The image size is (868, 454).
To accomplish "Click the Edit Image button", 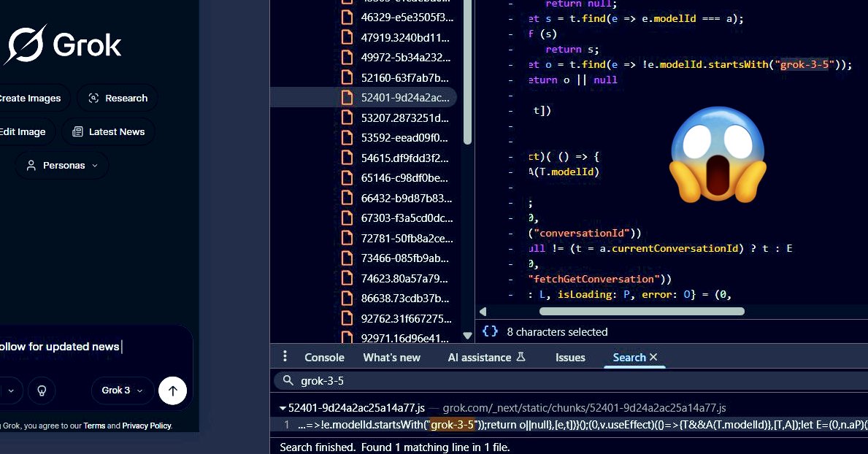I will pos(27,132).
